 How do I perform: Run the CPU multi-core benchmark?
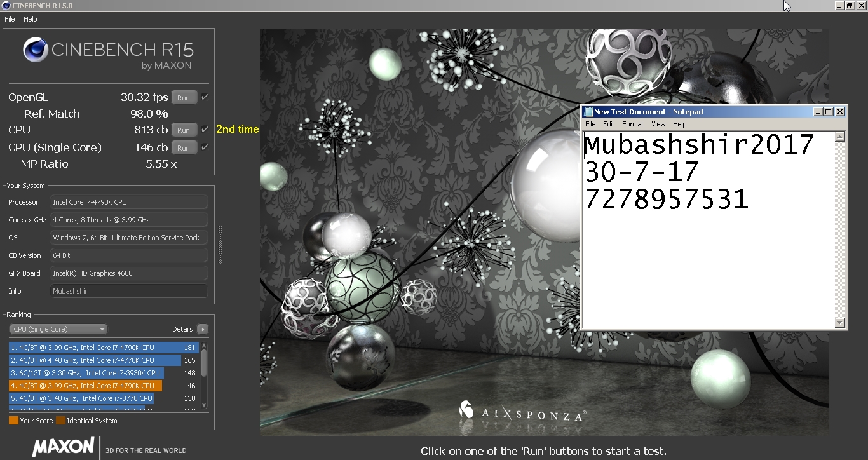(x=184, y=130)
